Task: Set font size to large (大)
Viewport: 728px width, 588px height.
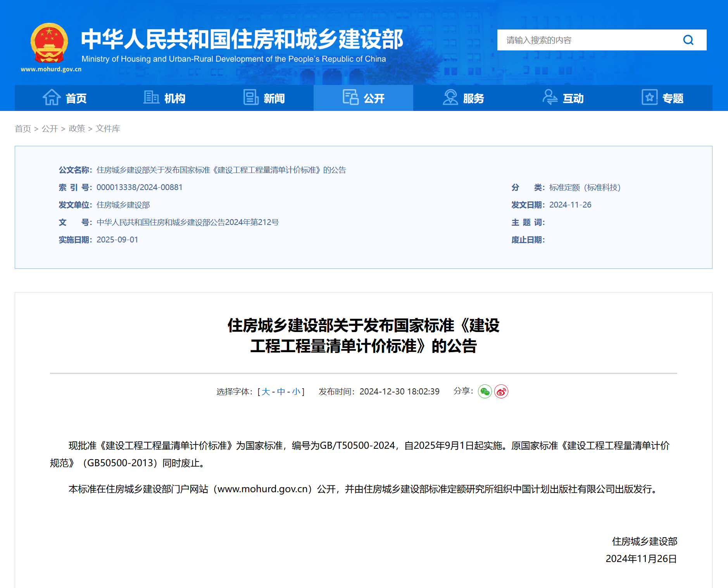Action: point(266,392)
